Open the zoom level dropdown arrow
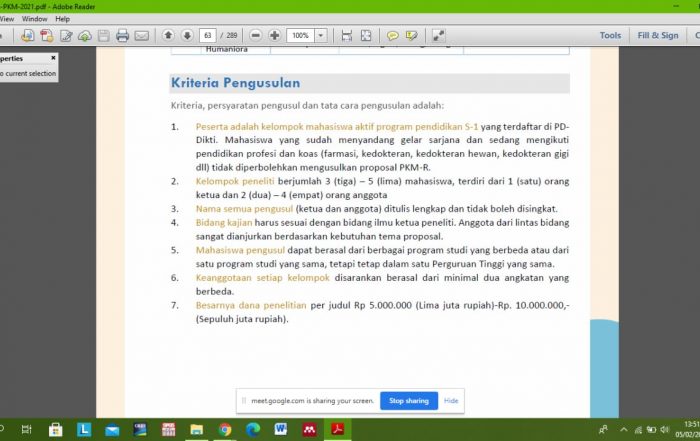Viewport: 700px width, 441px height. pos(321,35)
